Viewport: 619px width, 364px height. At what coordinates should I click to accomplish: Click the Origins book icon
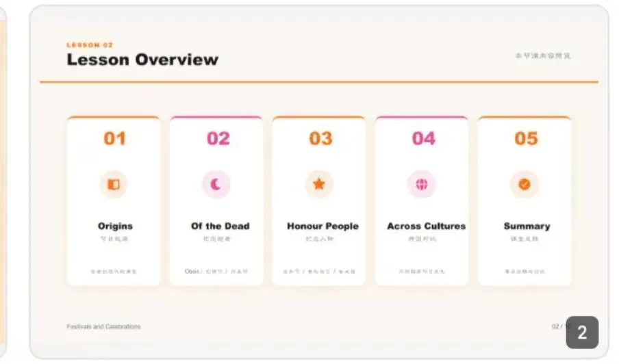[114, 184]
